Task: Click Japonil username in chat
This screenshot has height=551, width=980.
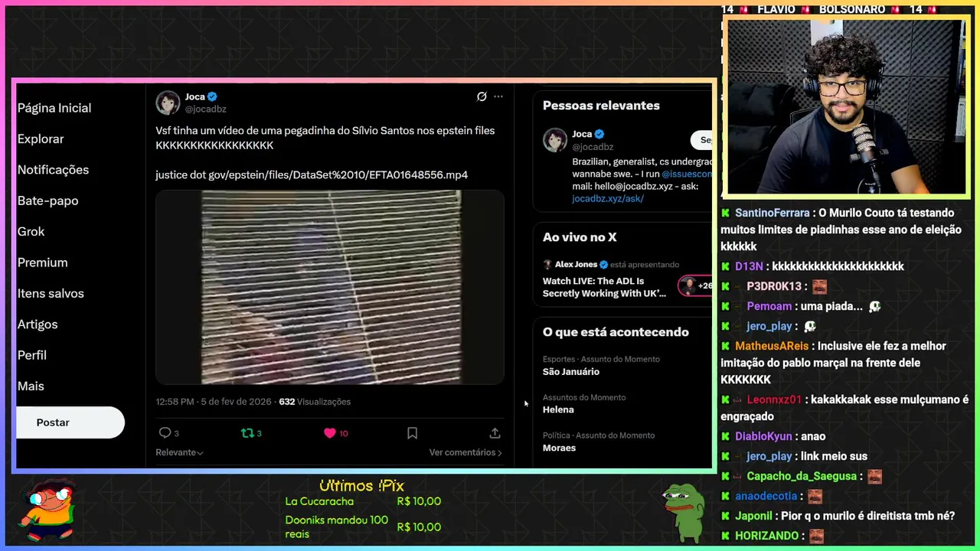Action: pyautogui.click(x=753, y=516)
